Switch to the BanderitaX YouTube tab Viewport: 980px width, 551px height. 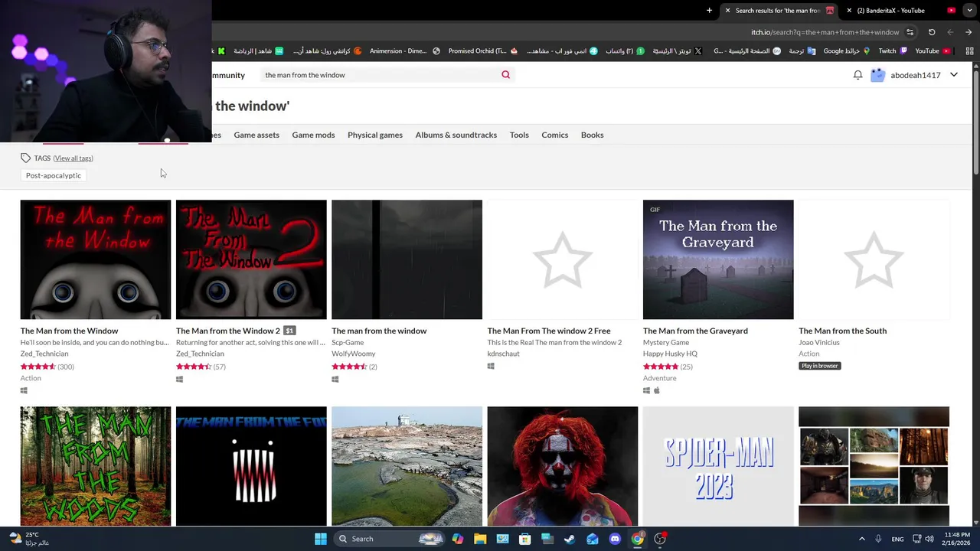point(900,11)
